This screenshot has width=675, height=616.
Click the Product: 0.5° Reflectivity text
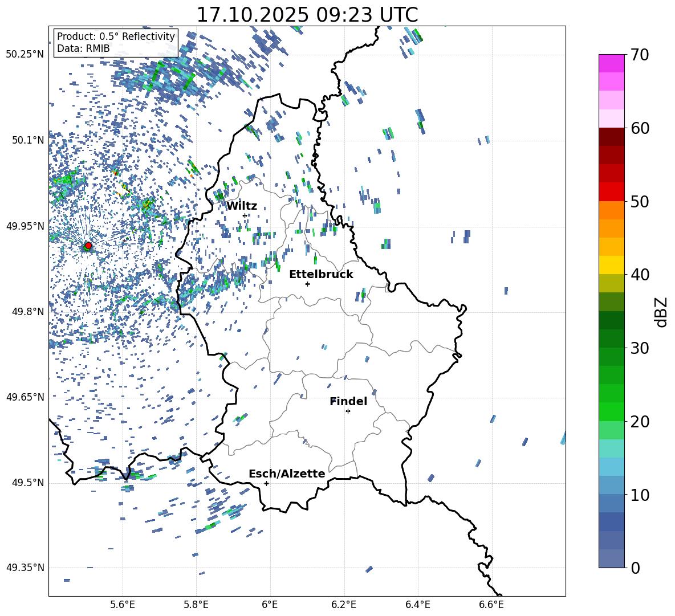click(116, 36)
